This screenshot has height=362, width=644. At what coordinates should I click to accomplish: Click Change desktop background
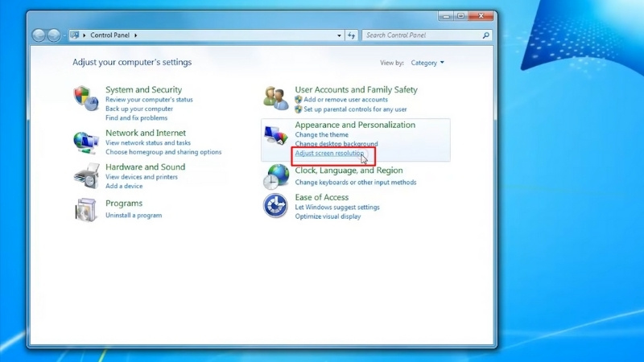[x=336, y=144]
